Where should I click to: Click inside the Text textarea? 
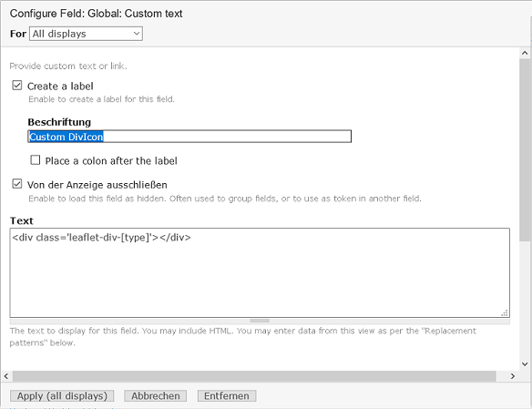coord(260,273)
